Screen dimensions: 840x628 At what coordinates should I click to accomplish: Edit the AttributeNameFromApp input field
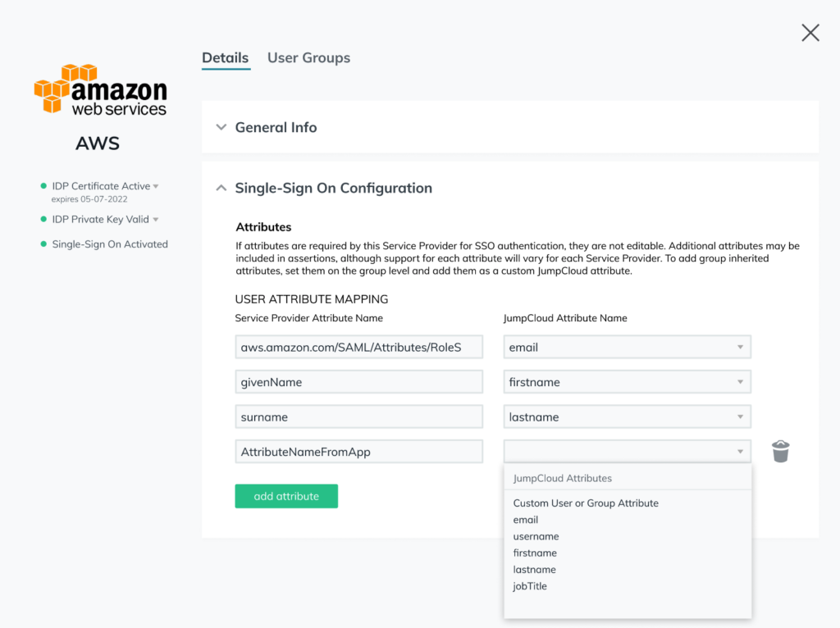[358, 452]
